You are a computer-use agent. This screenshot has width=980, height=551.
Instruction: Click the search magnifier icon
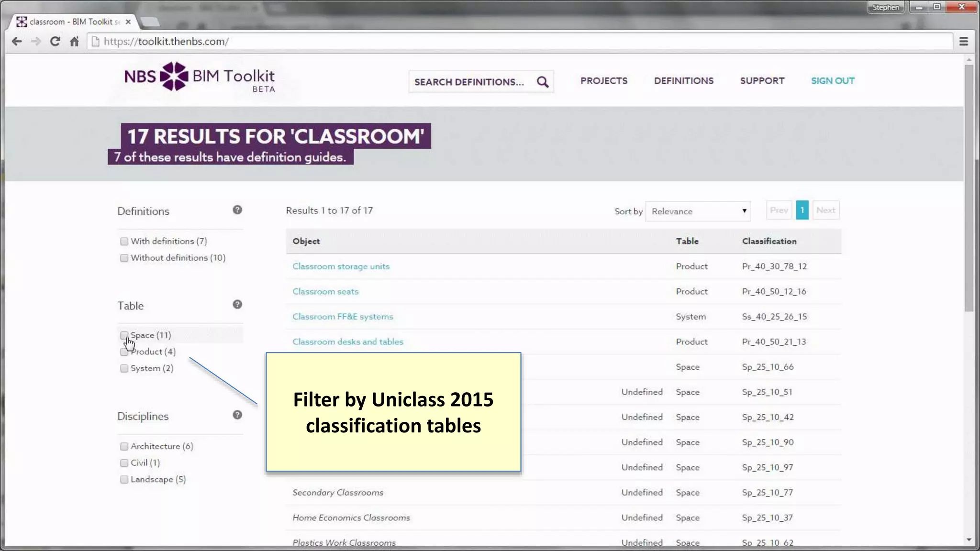(542, 82)
